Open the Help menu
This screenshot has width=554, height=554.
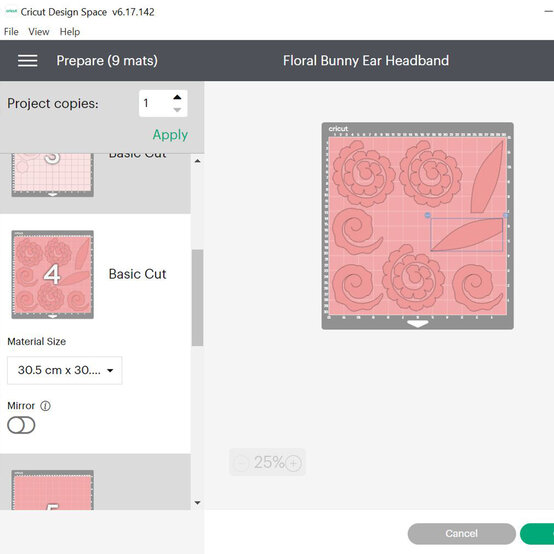pos(70,32)
